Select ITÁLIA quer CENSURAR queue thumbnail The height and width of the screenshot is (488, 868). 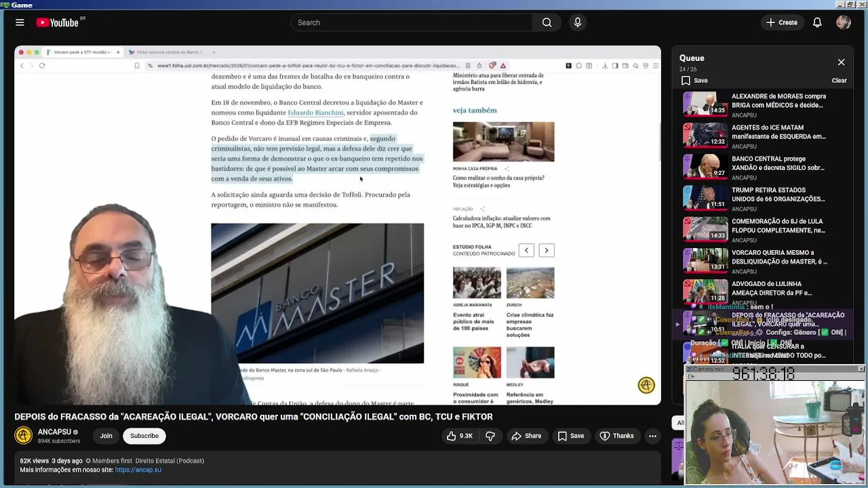705,353
